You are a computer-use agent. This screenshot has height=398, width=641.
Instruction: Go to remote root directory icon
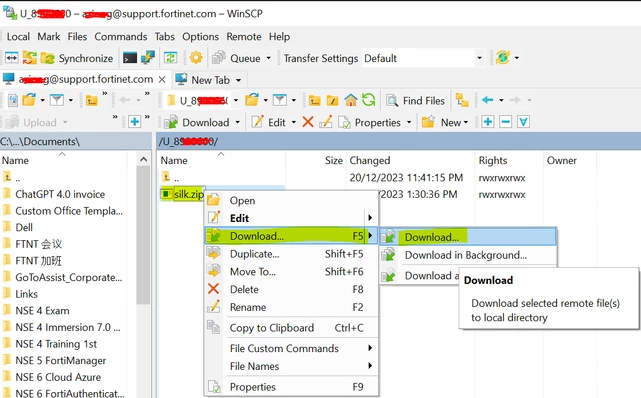(x=332, y=100)
